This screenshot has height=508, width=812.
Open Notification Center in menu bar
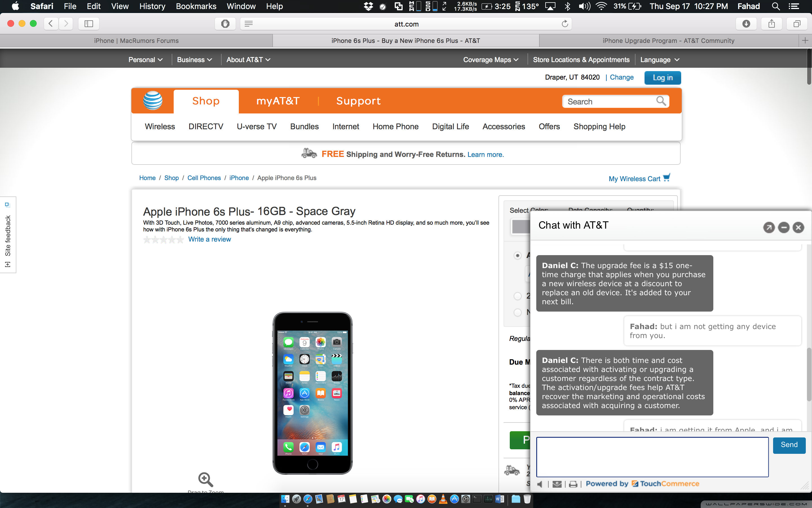point(794,6)
